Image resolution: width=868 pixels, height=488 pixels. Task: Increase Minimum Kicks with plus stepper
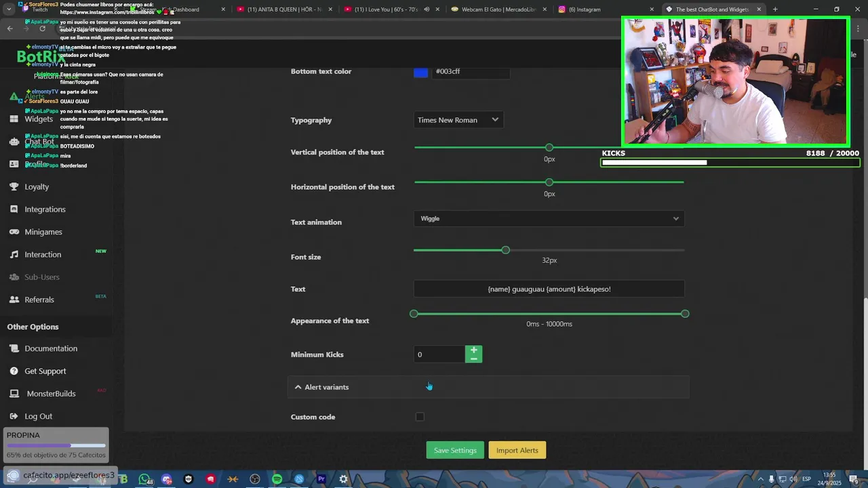click(x=473, y=350)
